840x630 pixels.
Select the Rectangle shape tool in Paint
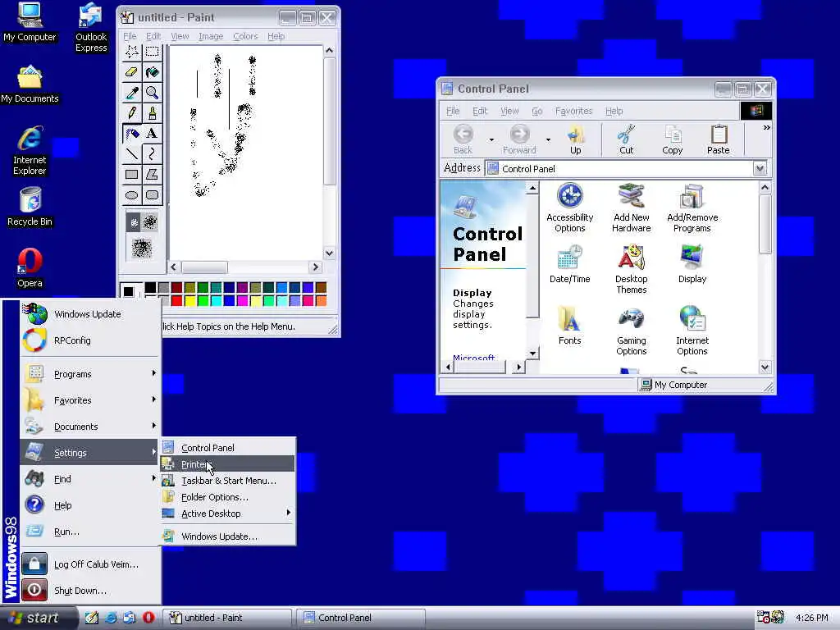132,174
